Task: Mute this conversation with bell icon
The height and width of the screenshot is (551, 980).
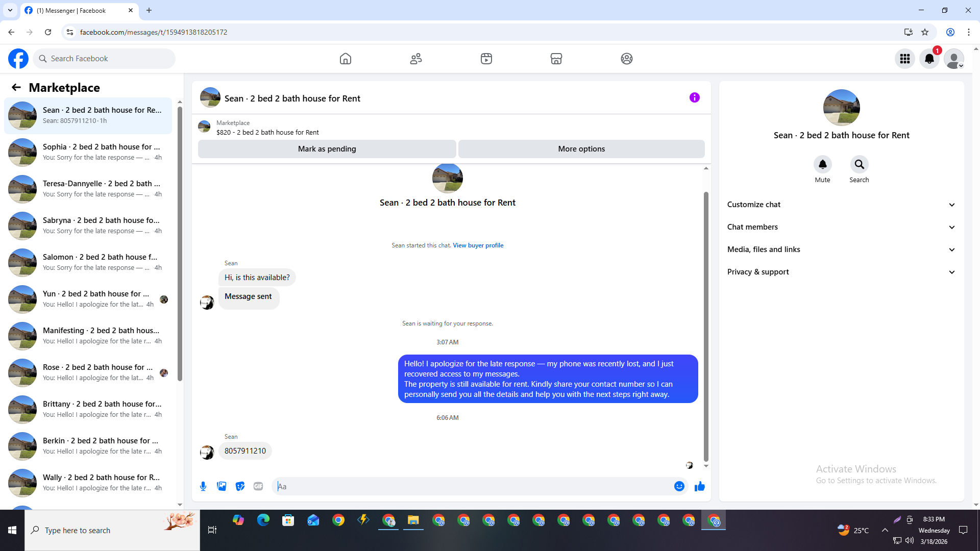Action: 822,164
